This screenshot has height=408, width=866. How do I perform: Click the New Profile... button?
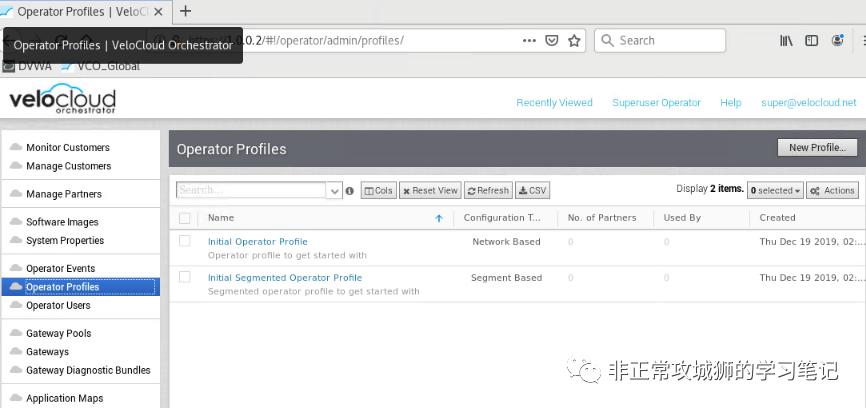(817, 147)
